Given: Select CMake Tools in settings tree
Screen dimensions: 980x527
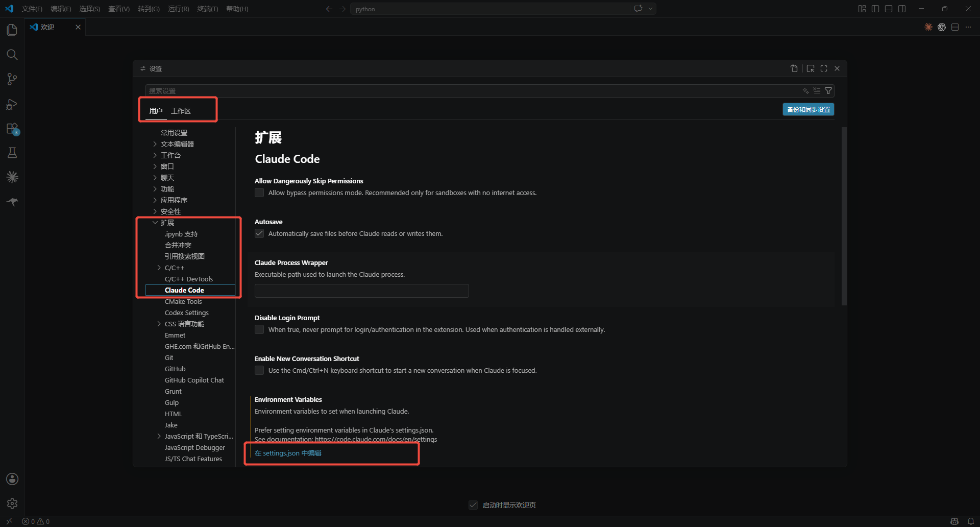Looking at the screenshot, I should coord(183,301).
